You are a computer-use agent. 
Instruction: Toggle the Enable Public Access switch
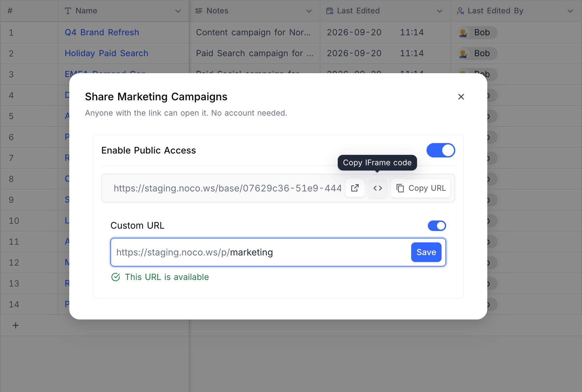click(441, 150)
